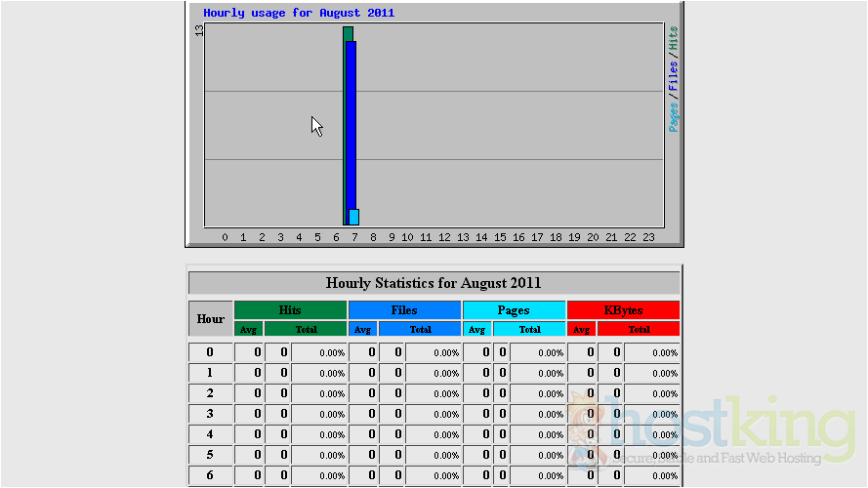Select the hour 3 row label in table
The width and height of the screenshot is (868, 488).
tap(210, 414)
